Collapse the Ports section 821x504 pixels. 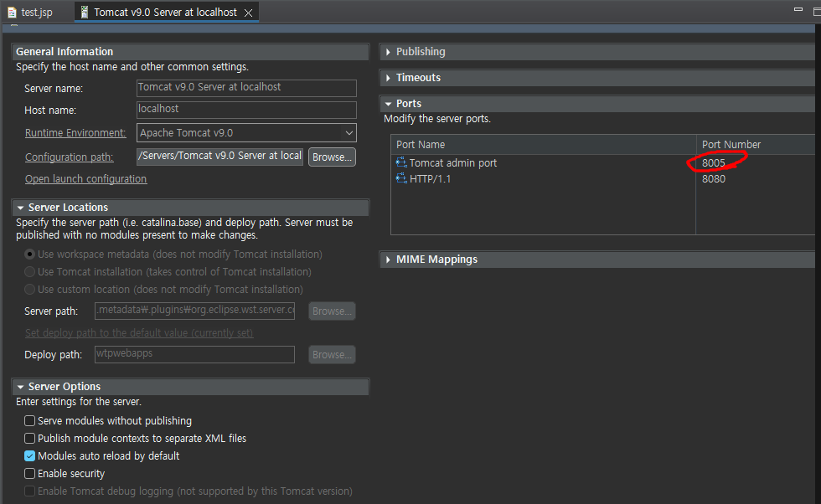pyautogui.click(x=388, y=104)
